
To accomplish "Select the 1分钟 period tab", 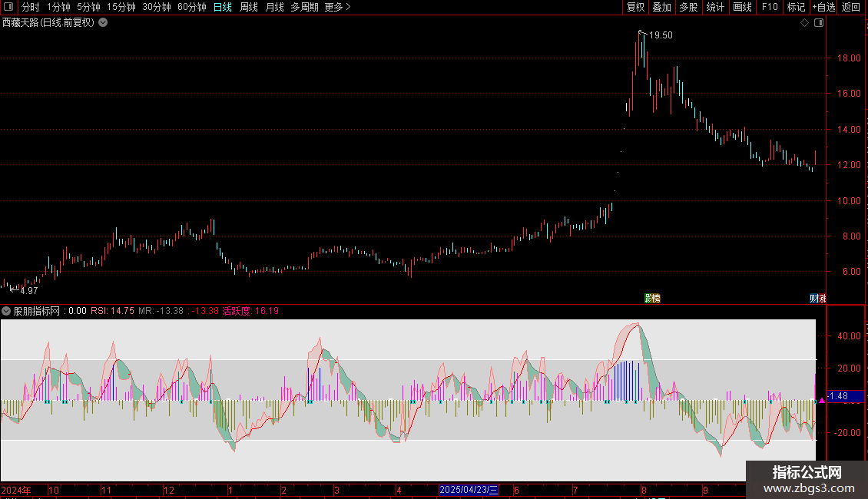I will pyautogui.click(x=58, y=7).
